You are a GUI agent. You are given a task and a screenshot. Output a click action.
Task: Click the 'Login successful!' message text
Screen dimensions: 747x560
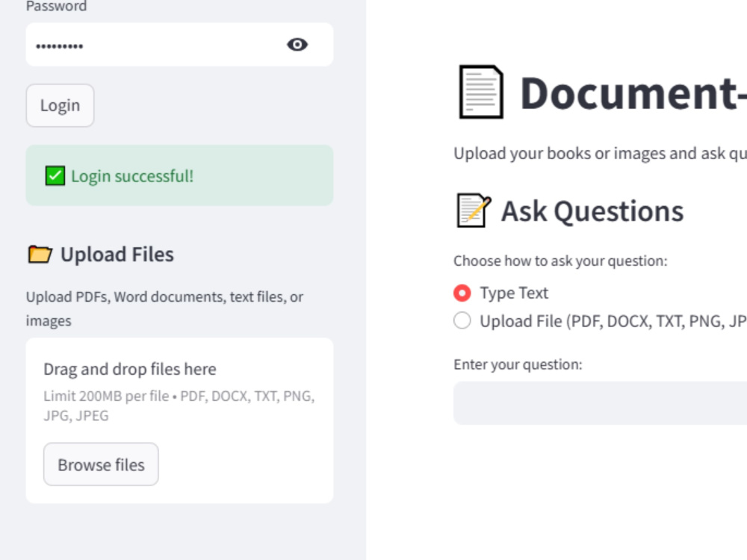(132, 175)
